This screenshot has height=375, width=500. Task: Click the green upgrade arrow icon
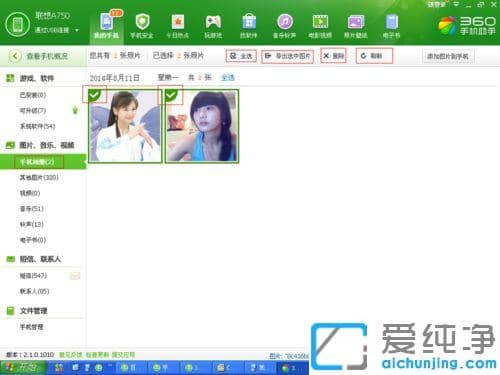75,110
